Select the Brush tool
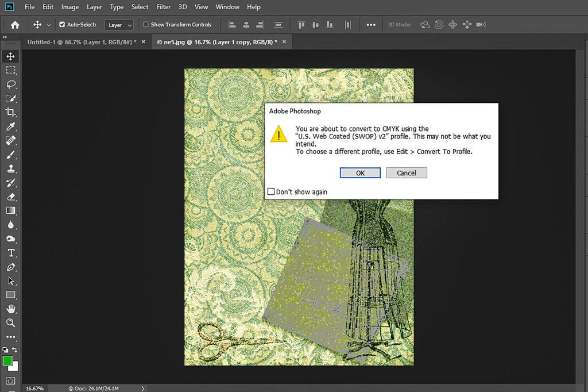588x392 pixels. (x=10, y=155)
